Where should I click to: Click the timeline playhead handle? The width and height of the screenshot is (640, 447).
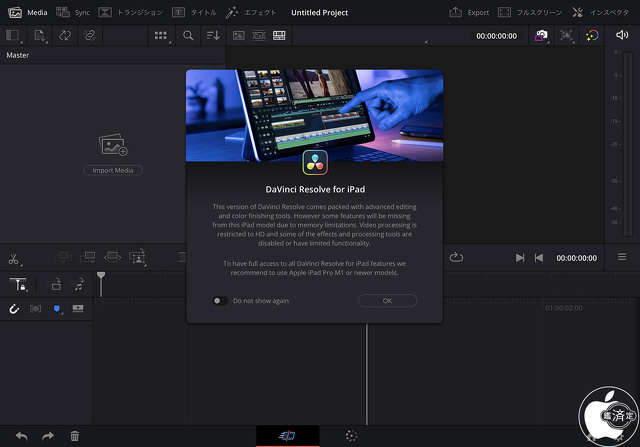(100, 276)
